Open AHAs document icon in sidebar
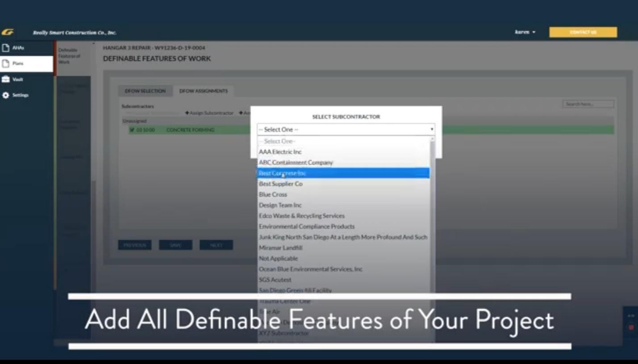This screenshot has height=364, width=638. pyautogui.click(x=6, y=48)
